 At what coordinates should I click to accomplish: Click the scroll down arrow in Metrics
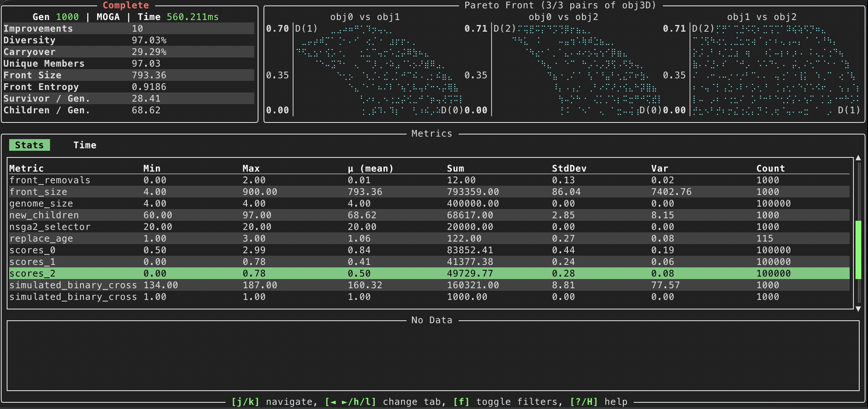tap(858, 309)
